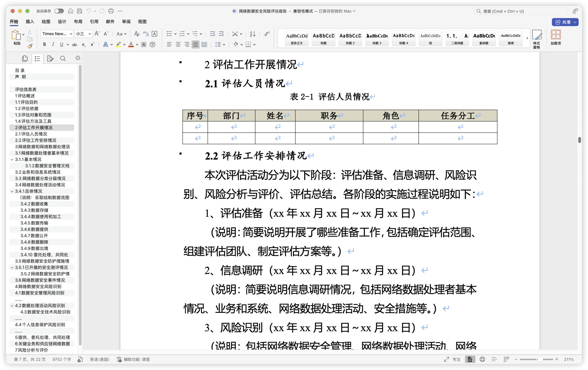Switch navigation pane to page thumbnails view
The width and height of the screenshot is (588, 370).
[x=25, y=58]
